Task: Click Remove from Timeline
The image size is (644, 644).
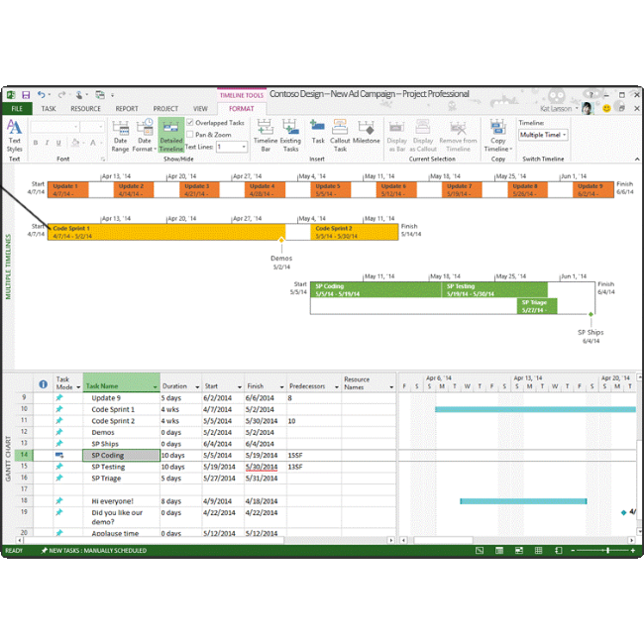Action: pyautogui.click(x=458, y=136)
